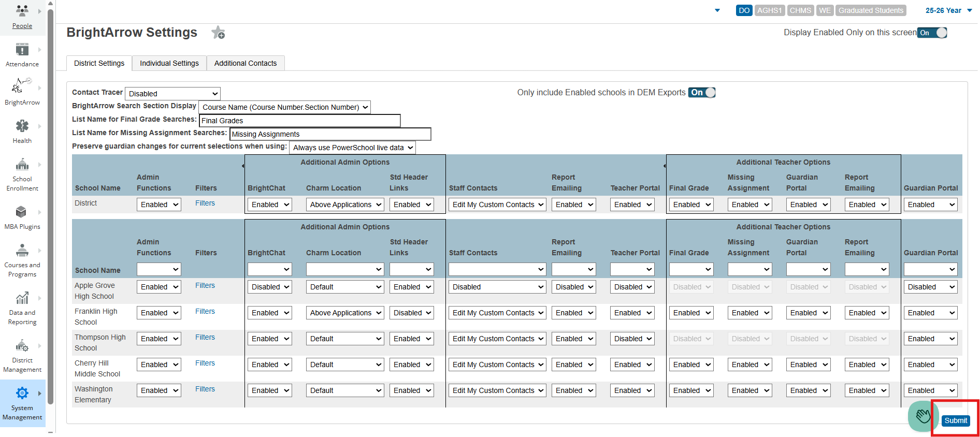The height and width of the screenshot is (437, 980).
Task: Open Franklin High Charm Location dropdown
Action: [345, 313]
